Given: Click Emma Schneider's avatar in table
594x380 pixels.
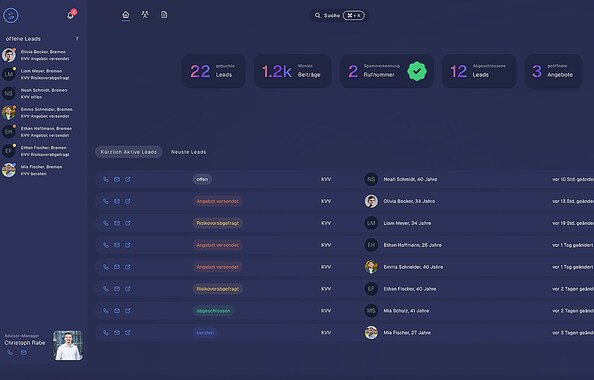Looking at the screenshot, I should [371, 267].
